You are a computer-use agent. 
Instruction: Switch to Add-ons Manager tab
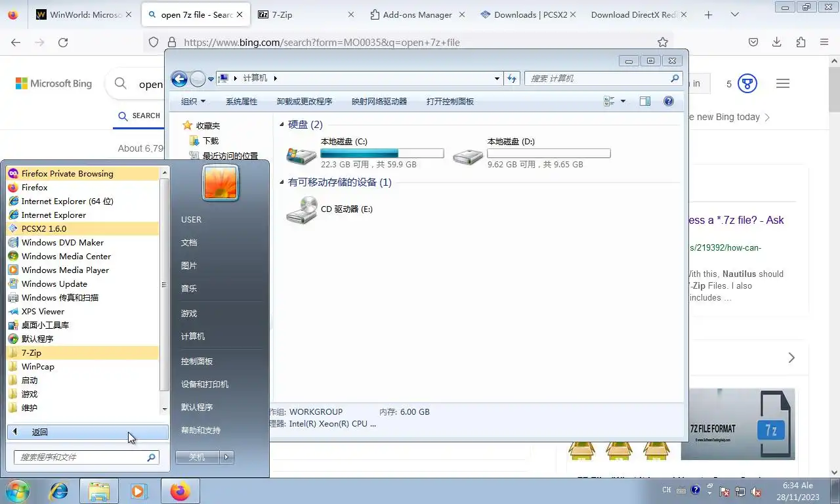tap(417, 14)
